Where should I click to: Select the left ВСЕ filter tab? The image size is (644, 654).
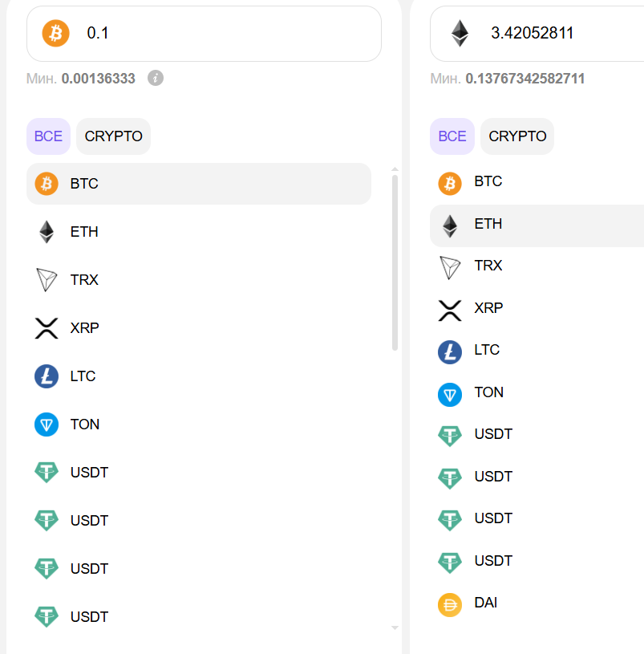tap(48, 136)
